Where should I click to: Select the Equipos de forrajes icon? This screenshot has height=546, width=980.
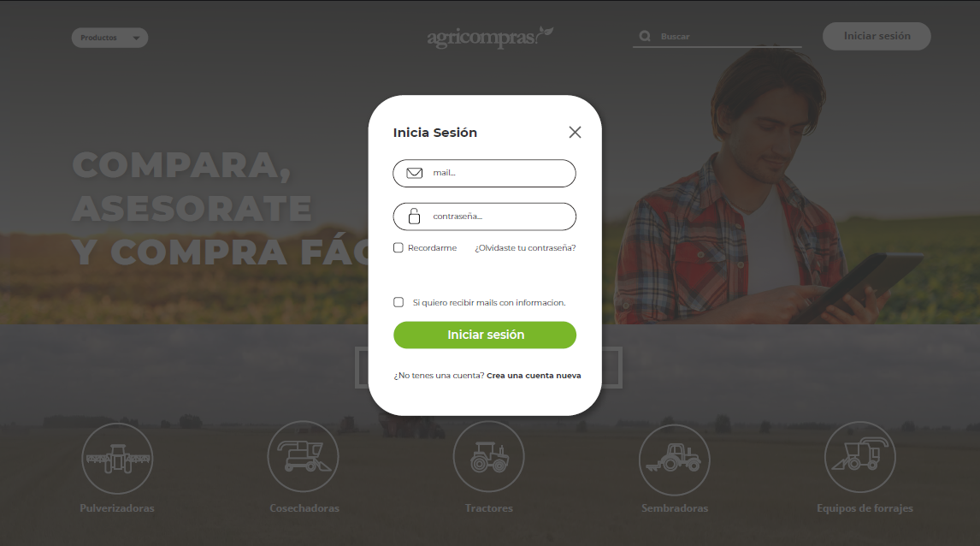pyautogui.click(x=860, y=457)
